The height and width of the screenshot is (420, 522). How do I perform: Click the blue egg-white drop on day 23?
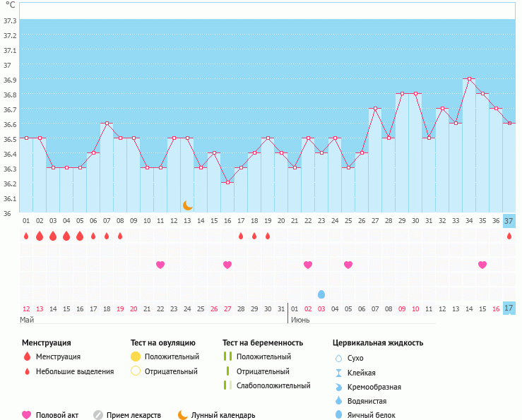321,294
